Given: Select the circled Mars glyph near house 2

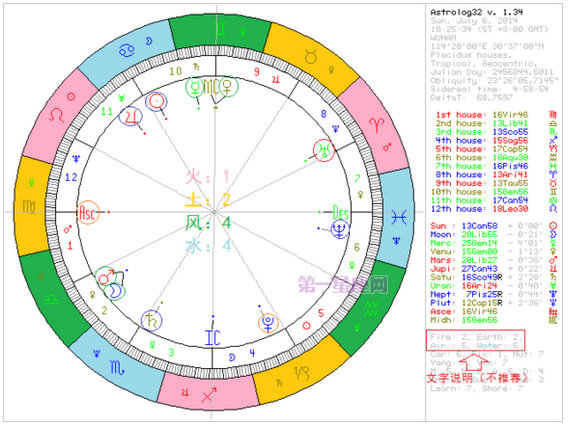Looking at the screenshot, I should click(106, 276).
